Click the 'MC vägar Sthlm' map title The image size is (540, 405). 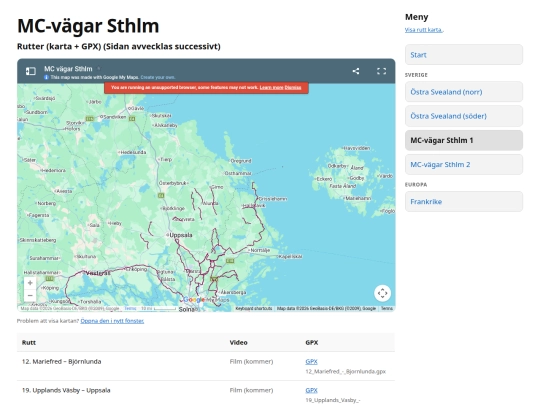click(68, 69)
